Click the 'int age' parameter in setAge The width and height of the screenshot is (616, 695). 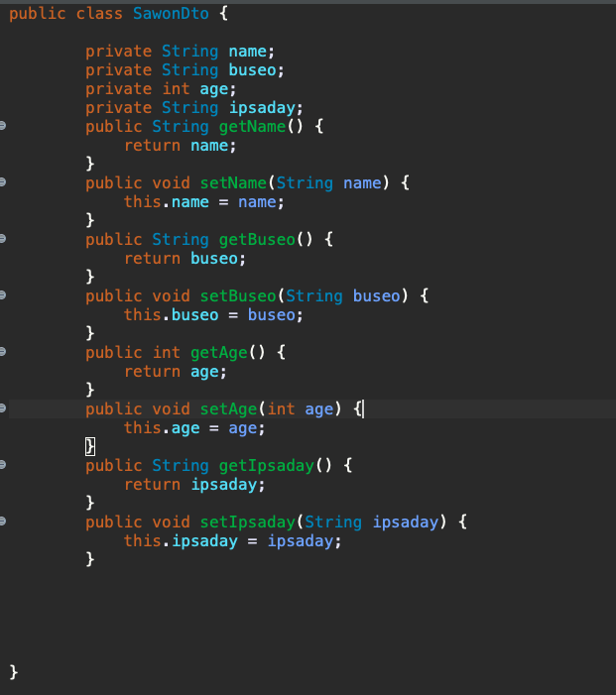[300, 409]
